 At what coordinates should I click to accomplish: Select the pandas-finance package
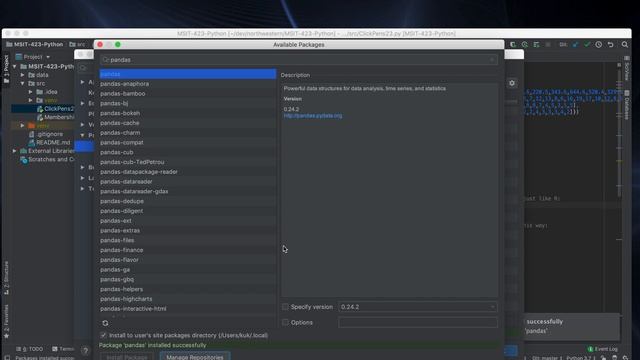pos(188,250)
